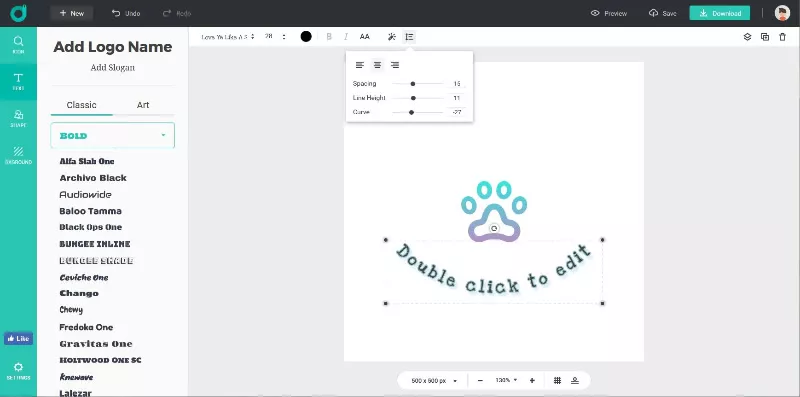Open the Shape panel in sidebar

(18, 118)
